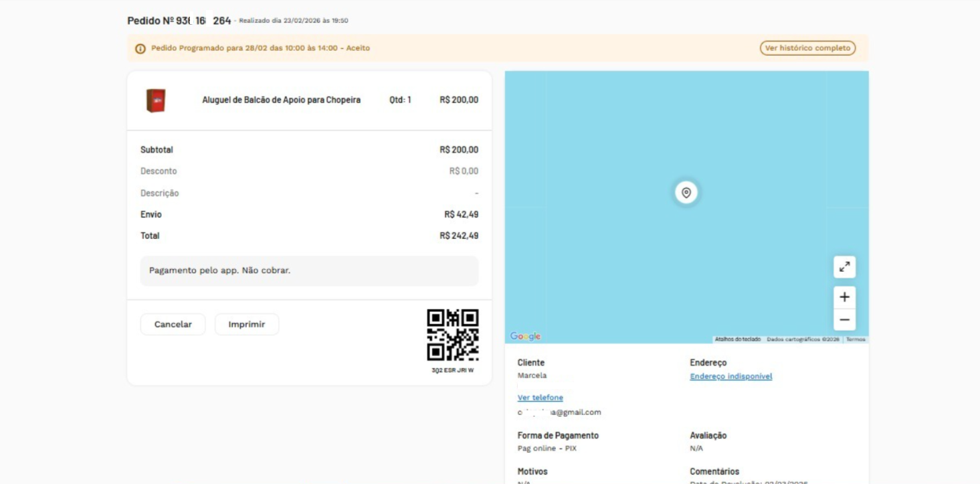Open Ver histórico completo

[807, 48]
